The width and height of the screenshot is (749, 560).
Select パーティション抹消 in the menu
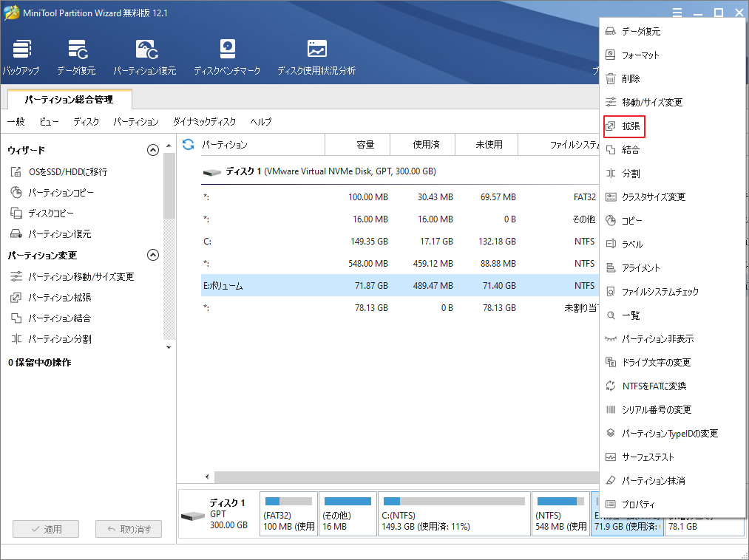click(672, 480)
